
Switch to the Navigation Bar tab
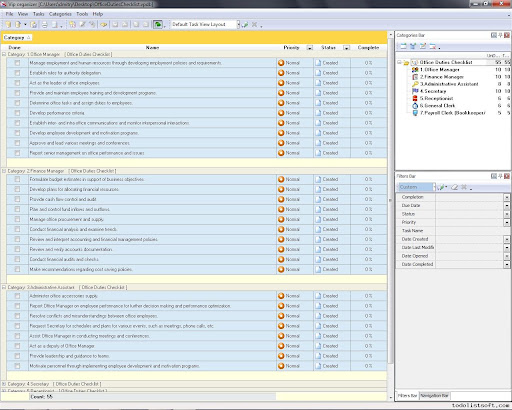point(434,396)
